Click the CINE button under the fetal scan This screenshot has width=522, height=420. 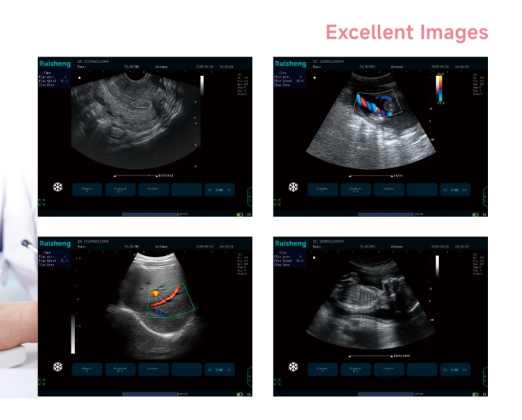point(455,369)
